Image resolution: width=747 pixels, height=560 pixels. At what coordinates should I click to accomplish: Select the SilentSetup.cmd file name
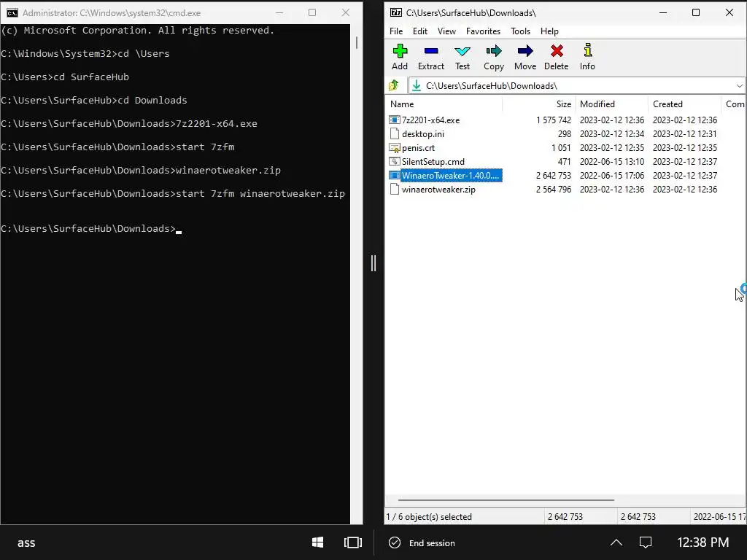click(433, 161)
